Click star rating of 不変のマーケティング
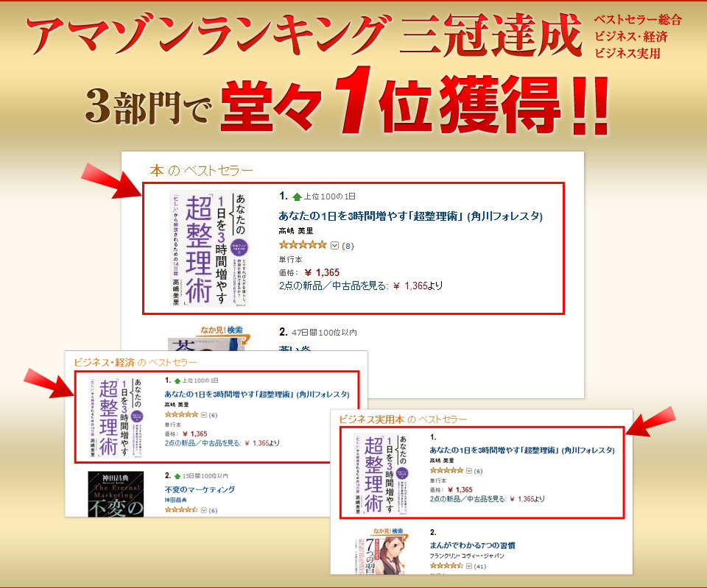The image size is (707, 588). 182,509
